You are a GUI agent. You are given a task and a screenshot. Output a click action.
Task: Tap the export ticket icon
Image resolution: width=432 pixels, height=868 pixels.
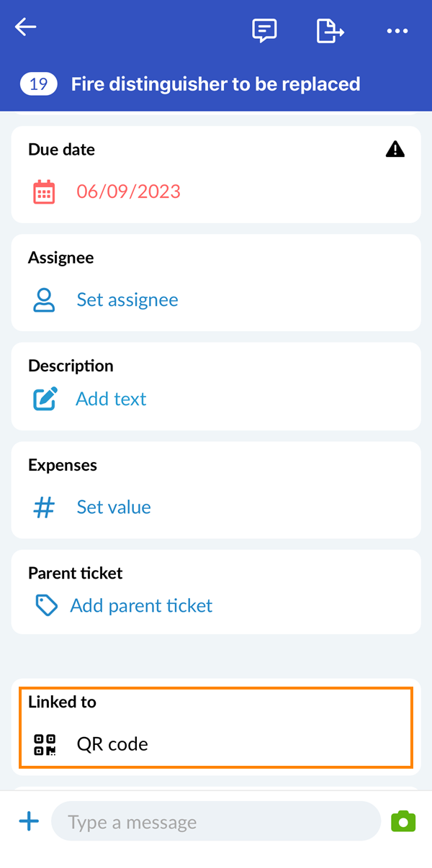tap(330, 30)
